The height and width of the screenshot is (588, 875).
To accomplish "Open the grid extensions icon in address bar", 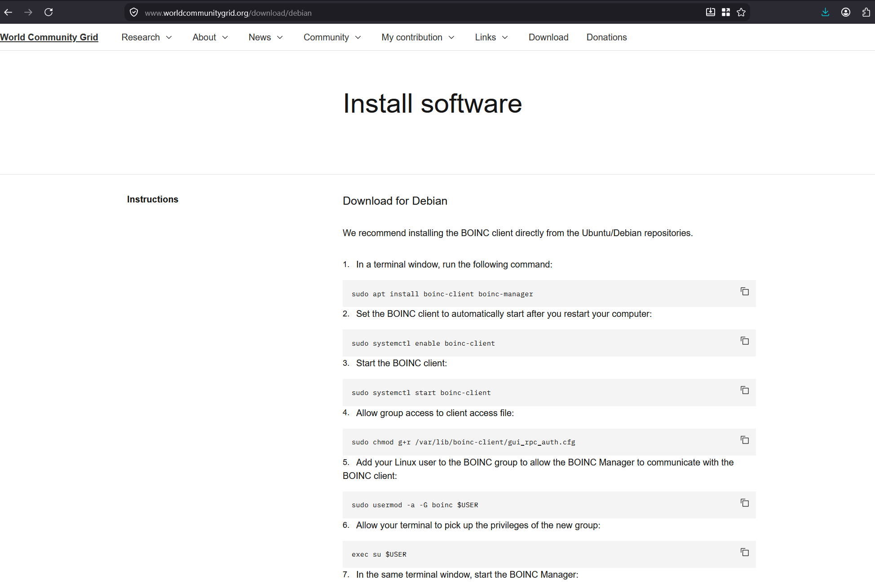I will [726, 12].
